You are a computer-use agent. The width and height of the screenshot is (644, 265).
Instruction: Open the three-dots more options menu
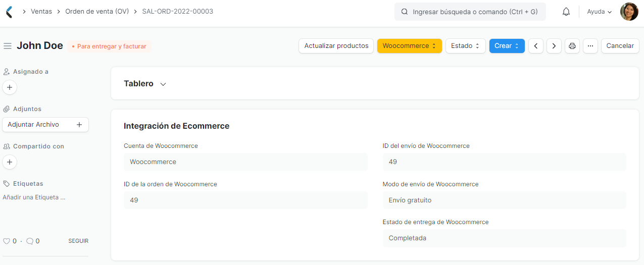coord(590,46)
